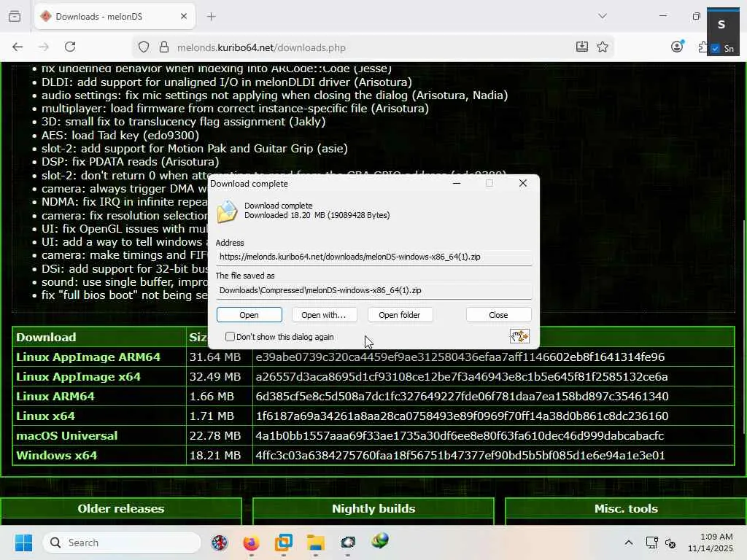Enable Don't show this dialog again
Image resolution: width=747 pixels, height=560 pixels.
[230, 337]
